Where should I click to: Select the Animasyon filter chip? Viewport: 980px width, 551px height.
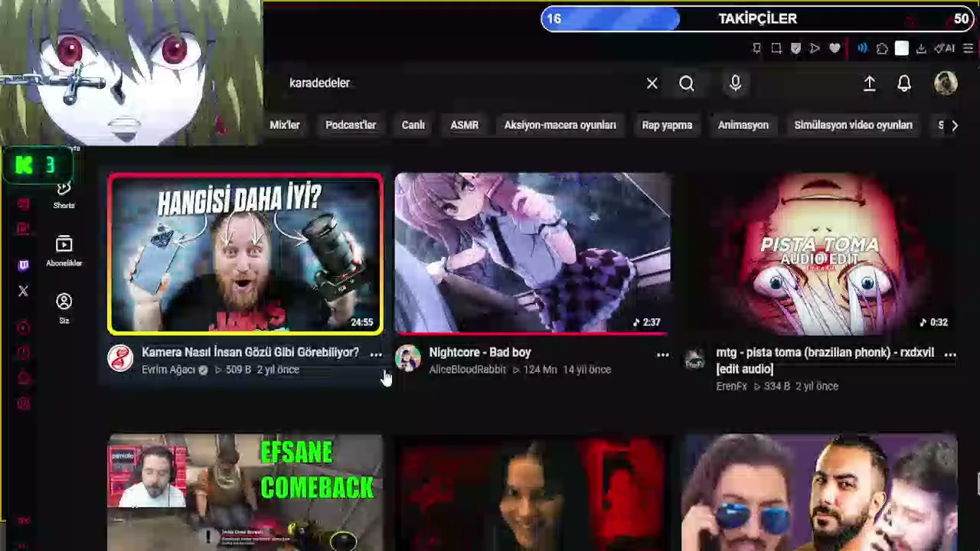click(x=743, y=126)
